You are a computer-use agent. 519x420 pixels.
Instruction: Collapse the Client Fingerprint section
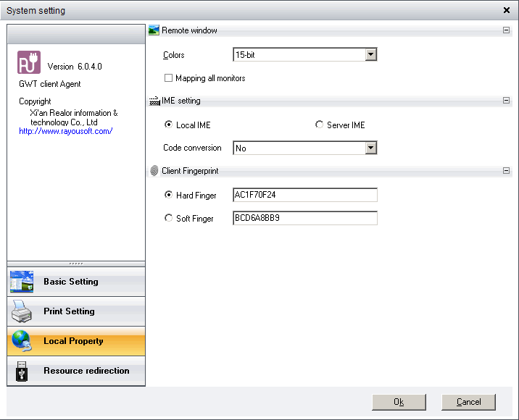(x=505, y=172)
